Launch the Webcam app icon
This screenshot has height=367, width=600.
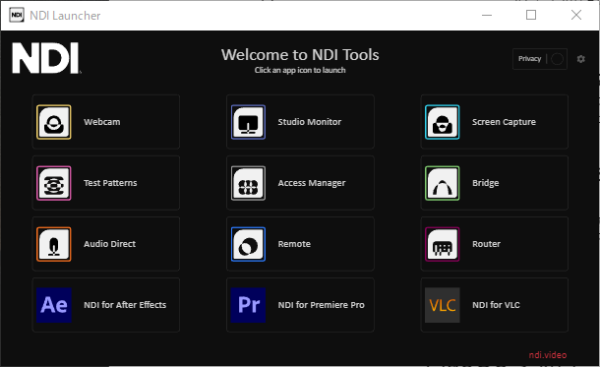(54, 122)
